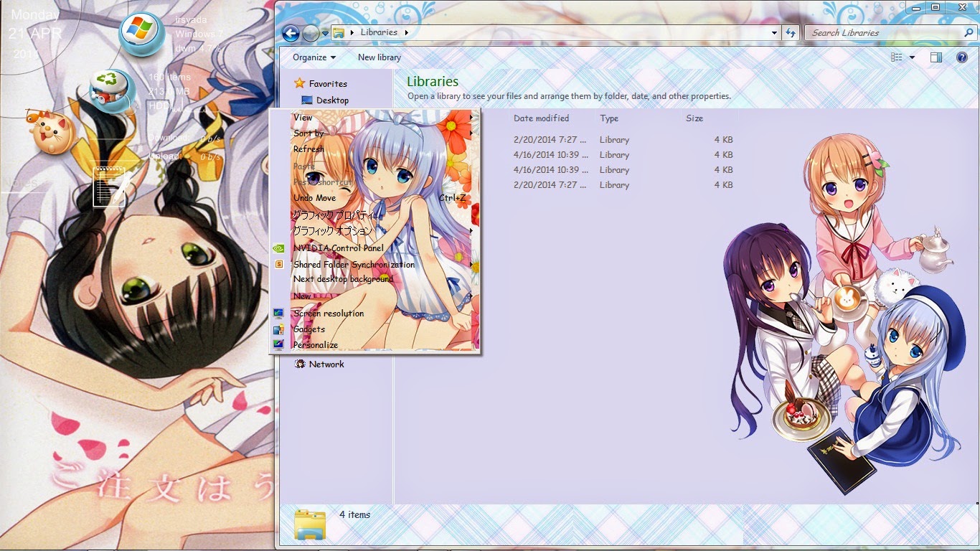Toggle the preview pane button
Image resolution: width=980 pixels, height=551 pixels.
(x=936, y=57)
